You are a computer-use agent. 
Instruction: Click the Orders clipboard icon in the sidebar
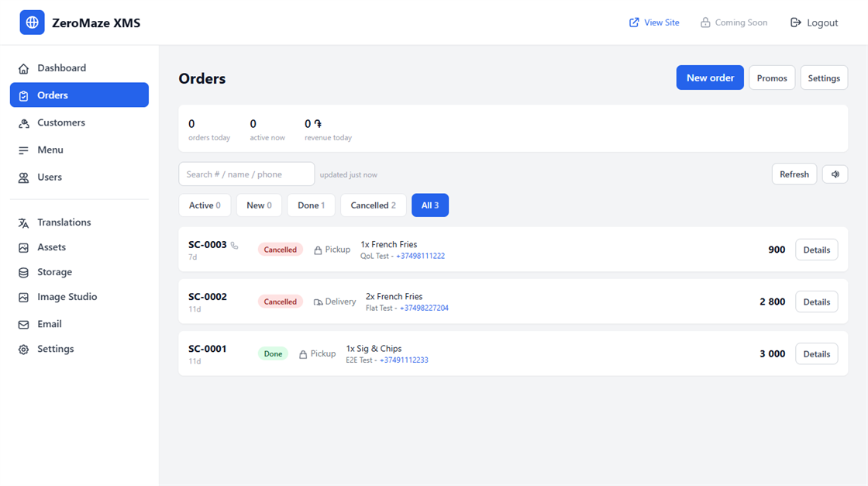23,96
